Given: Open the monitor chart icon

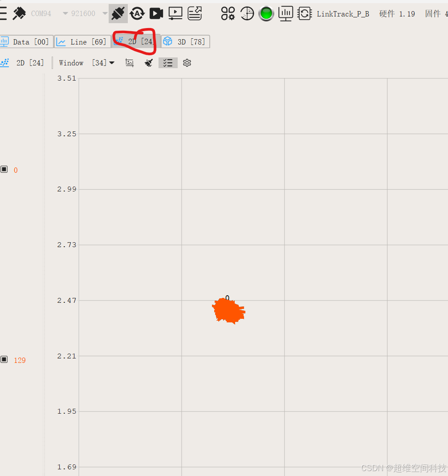Looking at the screenshot, I should tap(285, 14).
